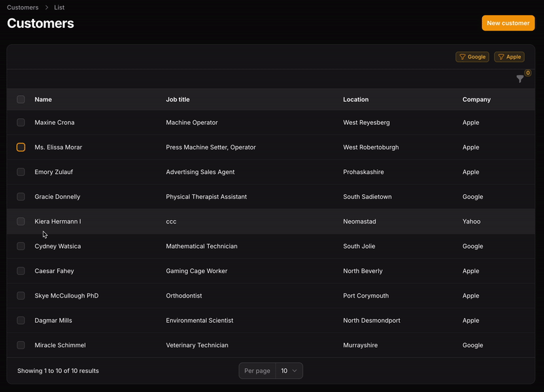Image resolution: width=544 pixels, height=392 pixels.
Task: Click the funnel icon in Apple tab
Action: coord(500,57)
